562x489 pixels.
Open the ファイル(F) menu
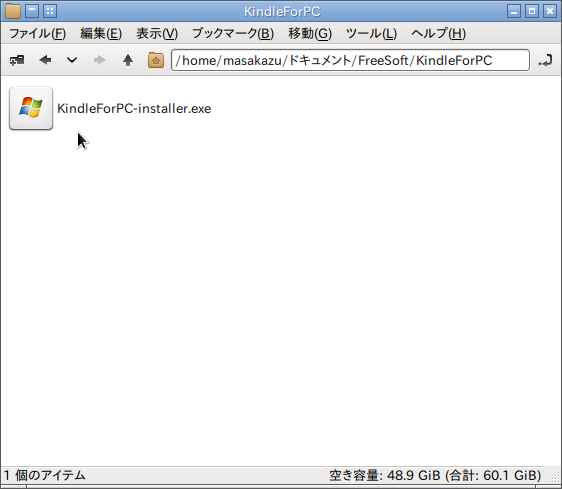click(37, 34)
